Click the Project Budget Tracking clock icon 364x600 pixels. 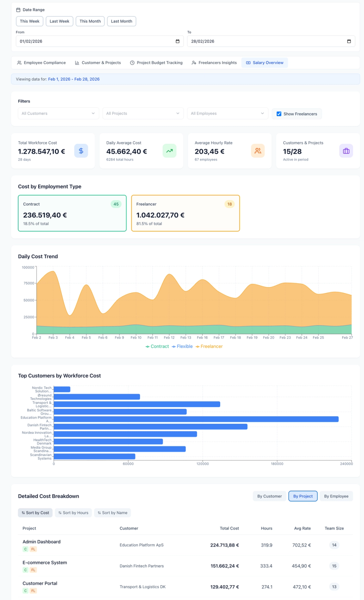click(x=132, y=63)
